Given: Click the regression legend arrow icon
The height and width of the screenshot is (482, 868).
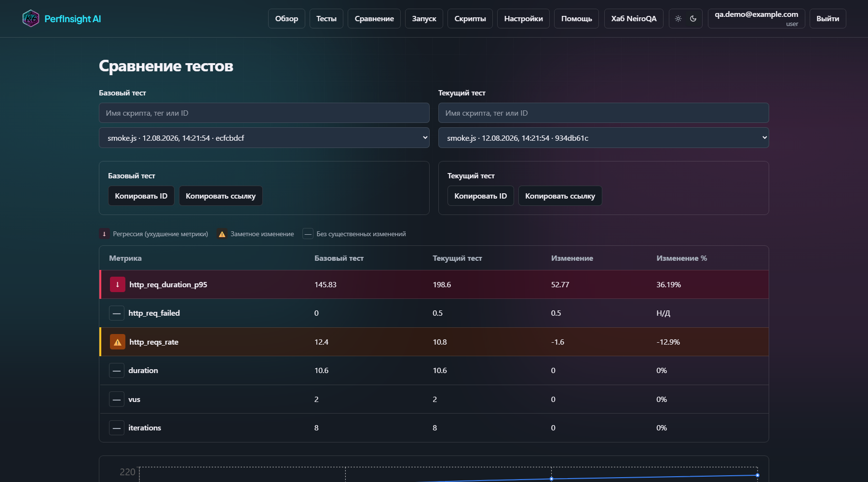Looking at the screenshot, I should 104,234.
